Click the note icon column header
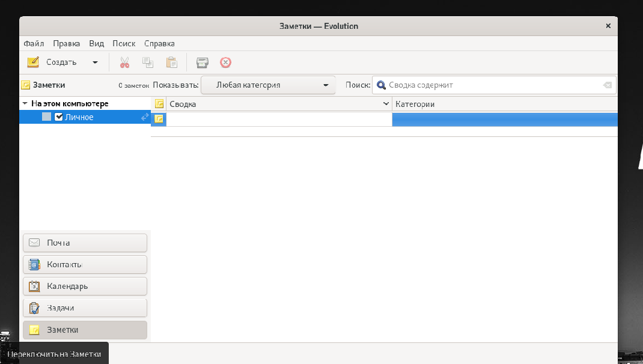Screen dimensions: 643x364 [159, 104]
